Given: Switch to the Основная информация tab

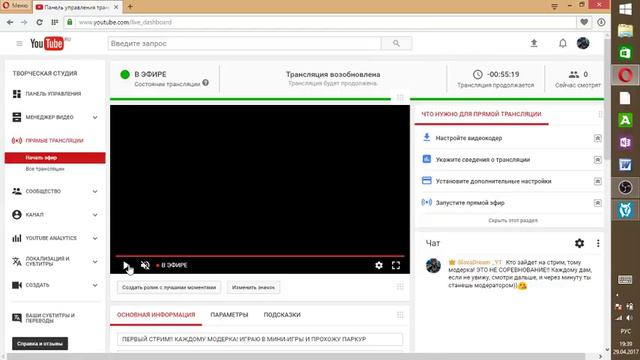Looking at the screenshot, I should pos(156,315).
